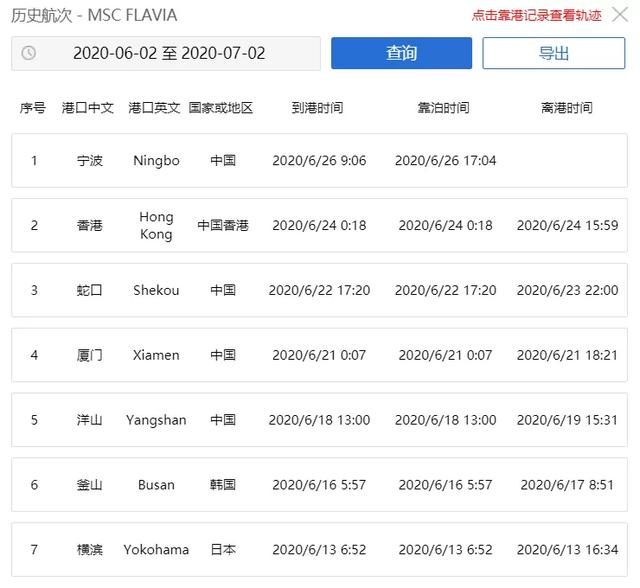Close the voyage history dialog
The width and height of the screenshot is (640, 588).
[620, 15]
